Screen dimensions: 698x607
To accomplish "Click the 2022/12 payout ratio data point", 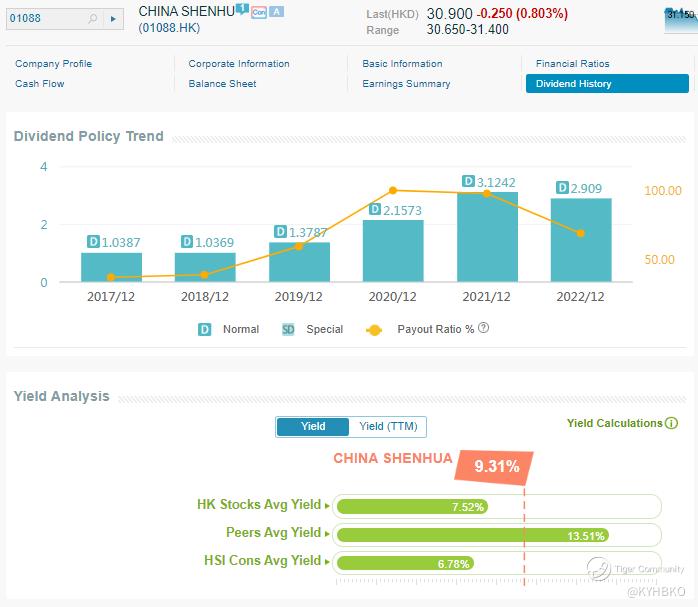I will [x=580, y=233].
